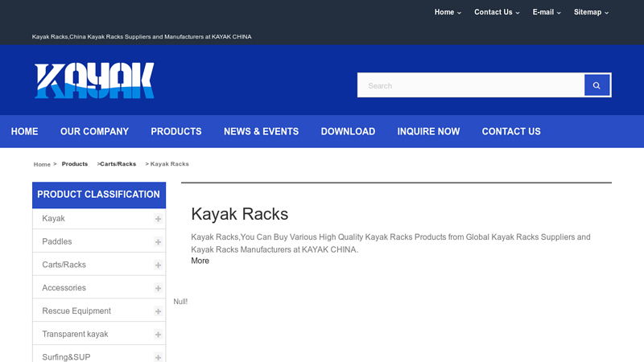The width and height of the screenshot is (644, 362).
Task: Open the Sitemap dropdown
Action: (591, 12)
